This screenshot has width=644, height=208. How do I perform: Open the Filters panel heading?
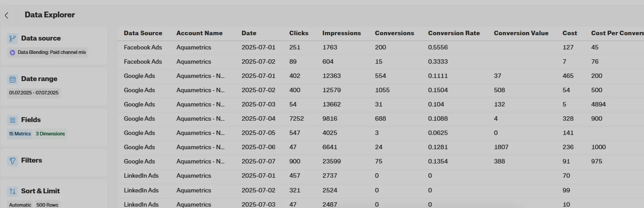[32, 160]
